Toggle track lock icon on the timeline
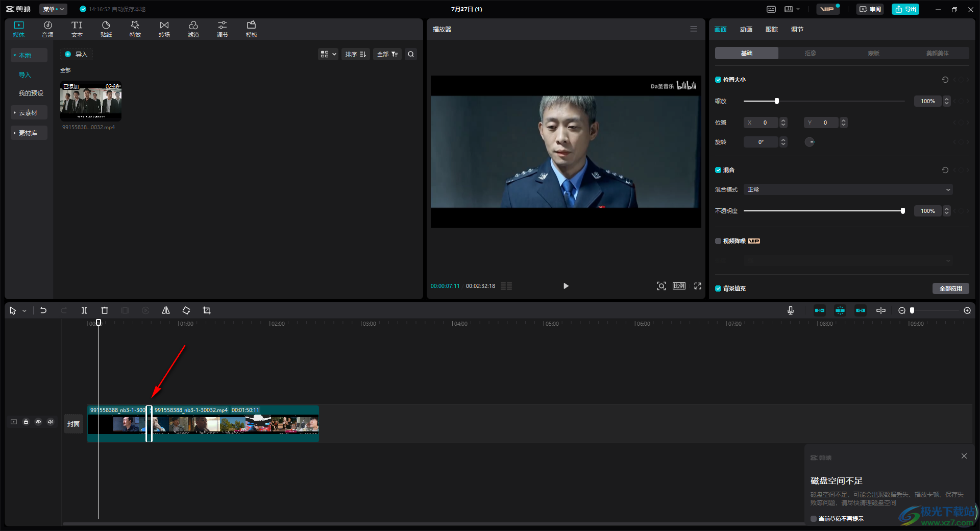Screen dimensions: 980x531 tap(26, 422)
